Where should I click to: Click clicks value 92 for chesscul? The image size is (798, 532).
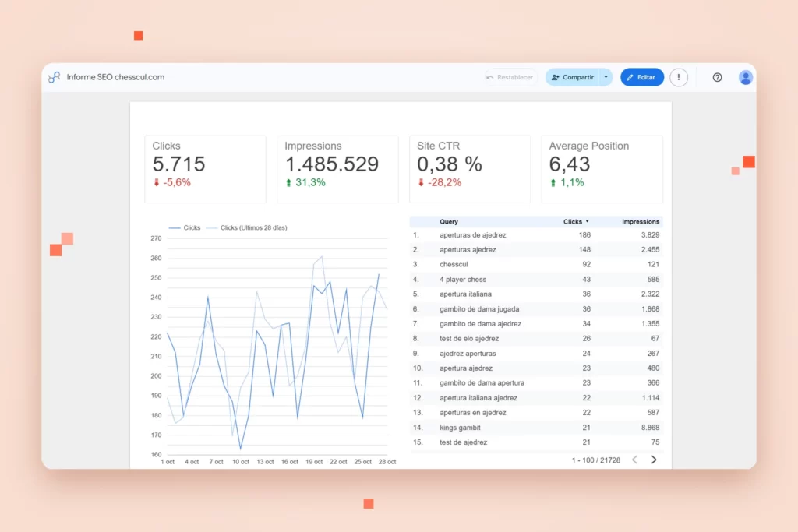tap(586, 265)
